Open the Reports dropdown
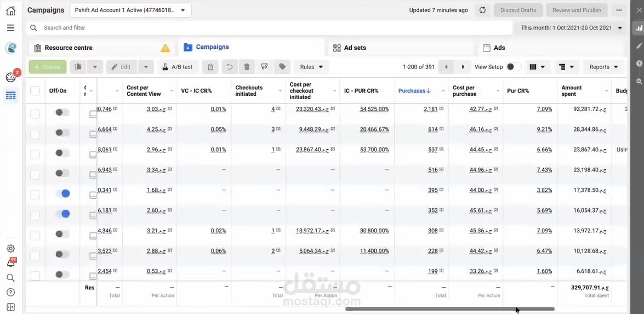The image size is (644, 314). click(x=604, y=67)
